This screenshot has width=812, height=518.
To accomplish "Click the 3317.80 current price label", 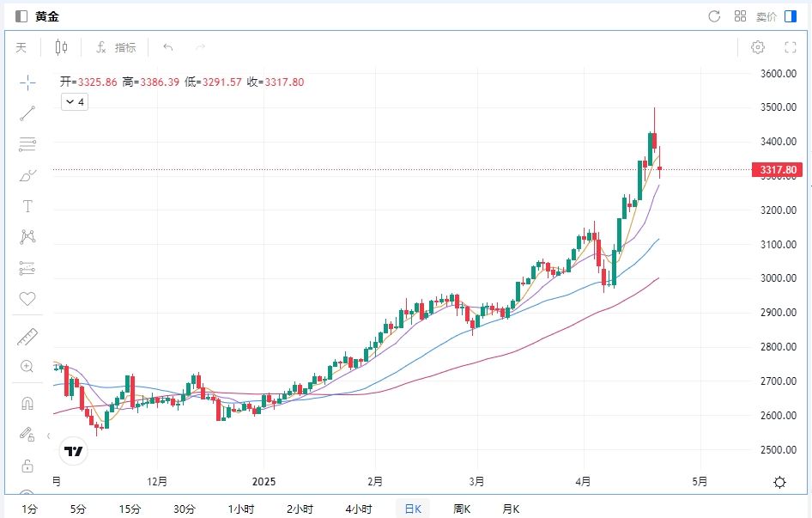I will click(x=779, y=170).
